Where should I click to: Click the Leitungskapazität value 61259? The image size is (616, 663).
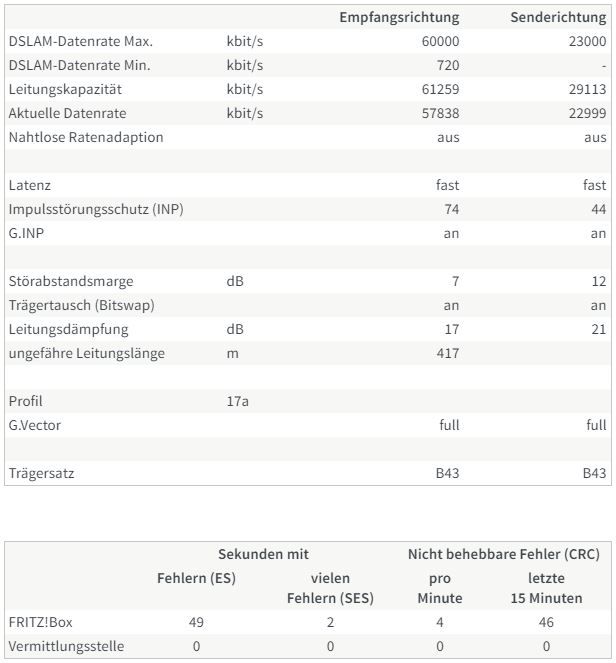(440, 89)
